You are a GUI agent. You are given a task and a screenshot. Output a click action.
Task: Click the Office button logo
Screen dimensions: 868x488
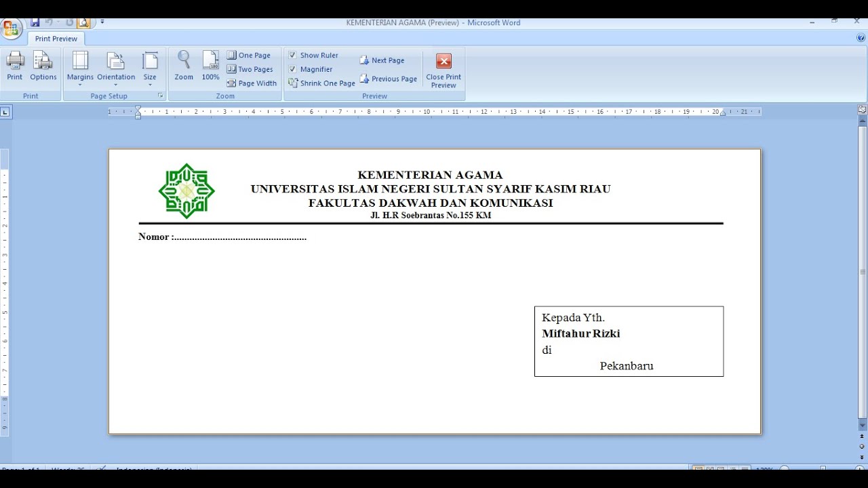[12, 29]
